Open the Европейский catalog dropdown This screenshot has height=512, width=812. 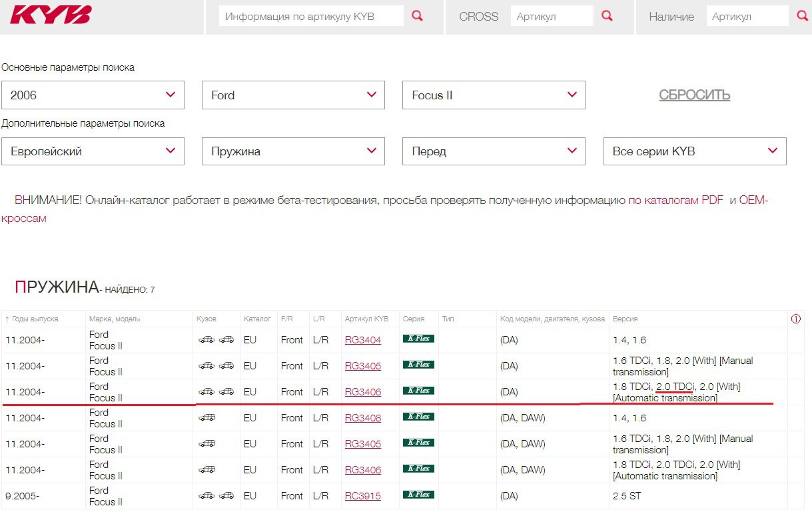click(x=93, y=151)
